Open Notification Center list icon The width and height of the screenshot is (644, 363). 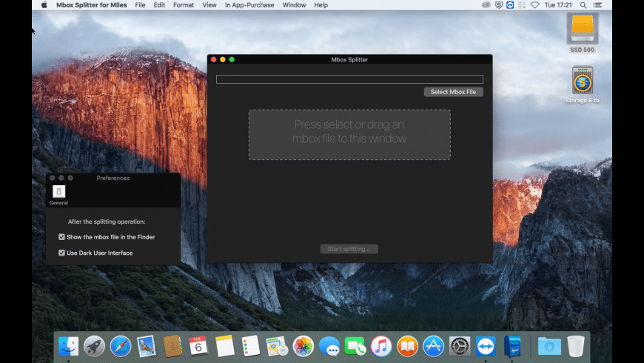coord(597,5)
